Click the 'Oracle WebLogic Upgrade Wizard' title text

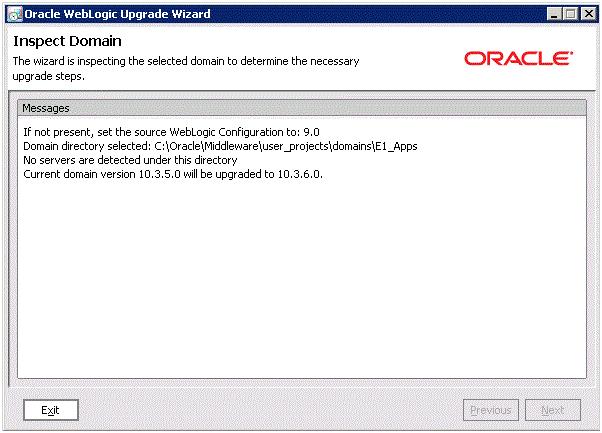coord(117,14)
